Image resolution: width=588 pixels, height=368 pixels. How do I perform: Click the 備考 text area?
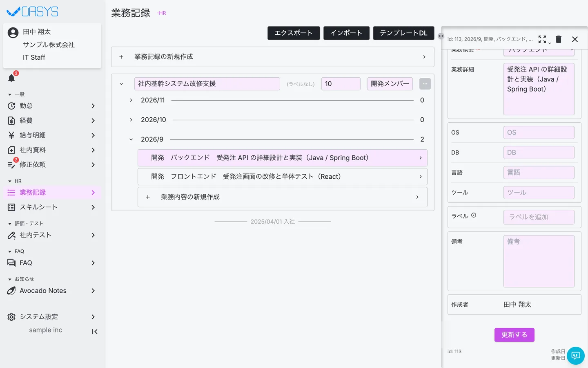click(x=539, y=261)
